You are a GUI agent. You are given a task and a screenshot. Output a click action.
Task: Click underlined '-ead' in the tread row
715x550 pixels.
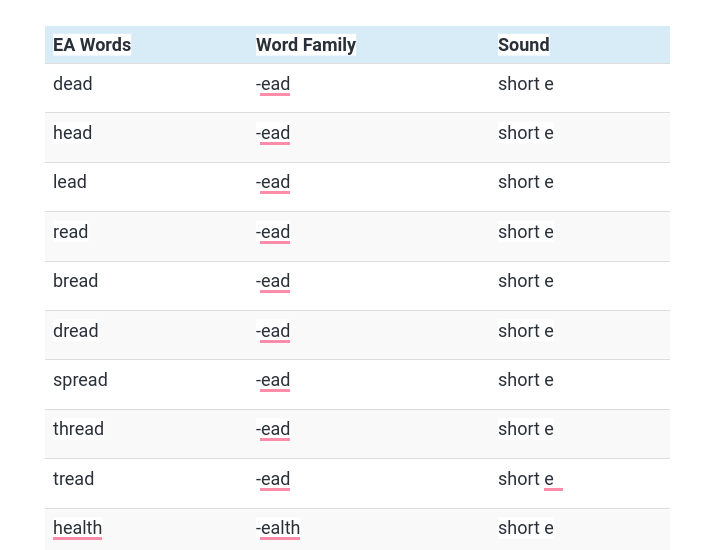pyautogui.click(x=273, y=479)
